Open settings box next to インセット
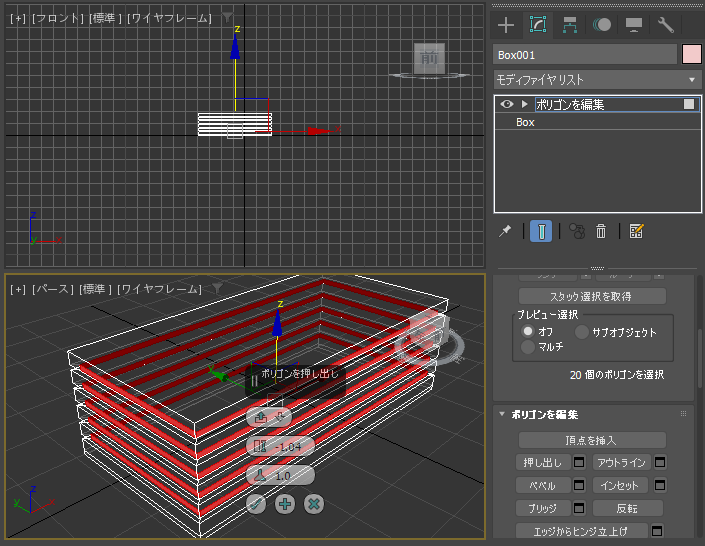This screenshot has height=546, width=705. 660,485
